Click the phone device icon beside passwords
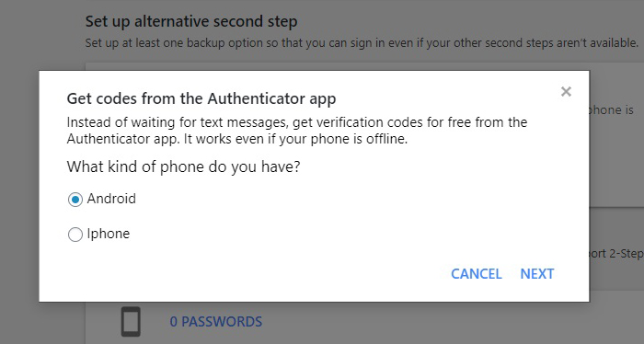Screen dimensions: 644x344 [131, 322]
